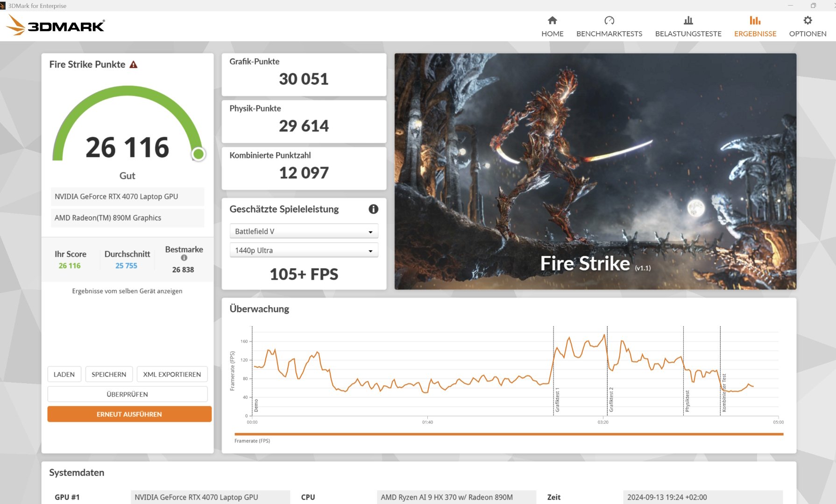This screenshot has width=836, height=504.
Task: Click the warning triangle beside Fire Strike Punkte
Action: (134, 64)
